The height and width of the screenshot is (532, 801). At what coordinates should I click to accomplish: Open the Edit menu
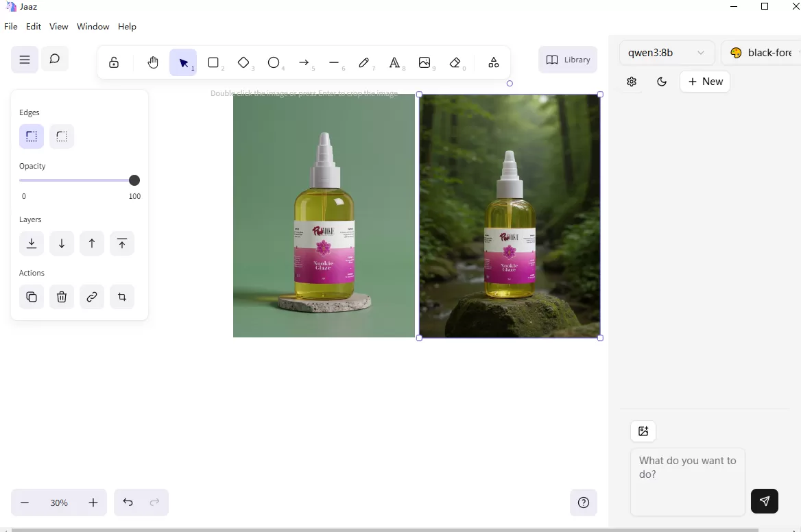pyautogui.click(x=33, y=27)
